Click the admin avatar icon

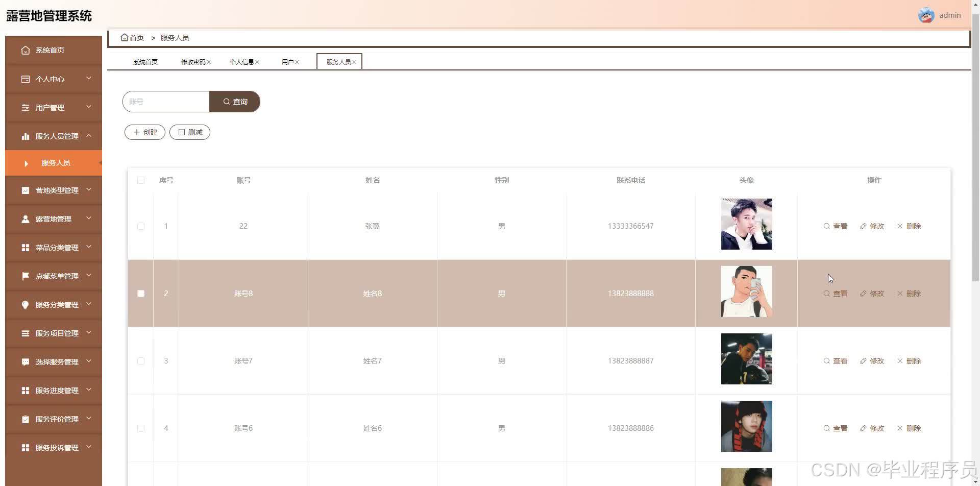[926, 15]
